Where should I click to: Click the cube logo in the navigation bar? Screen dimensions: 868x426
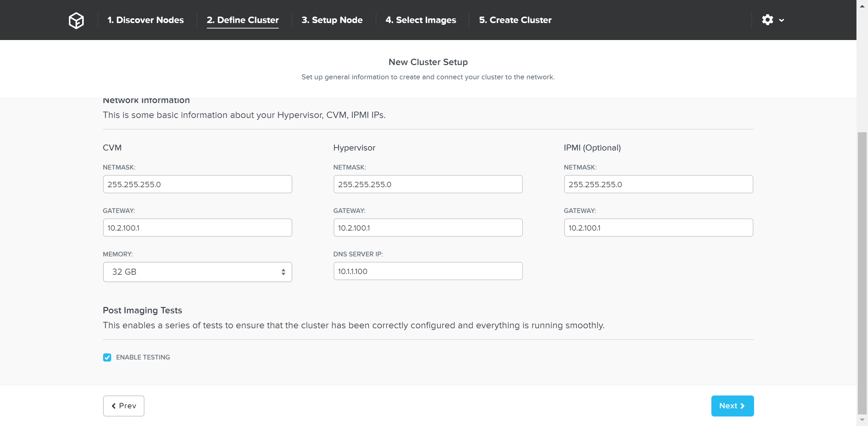(x=76, y=20)
